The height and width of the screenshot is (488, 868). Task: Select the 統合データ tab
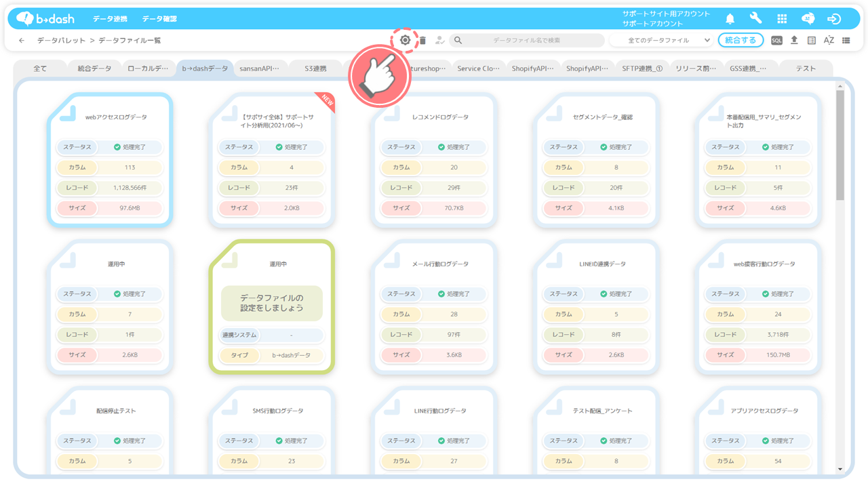[94, 68]
